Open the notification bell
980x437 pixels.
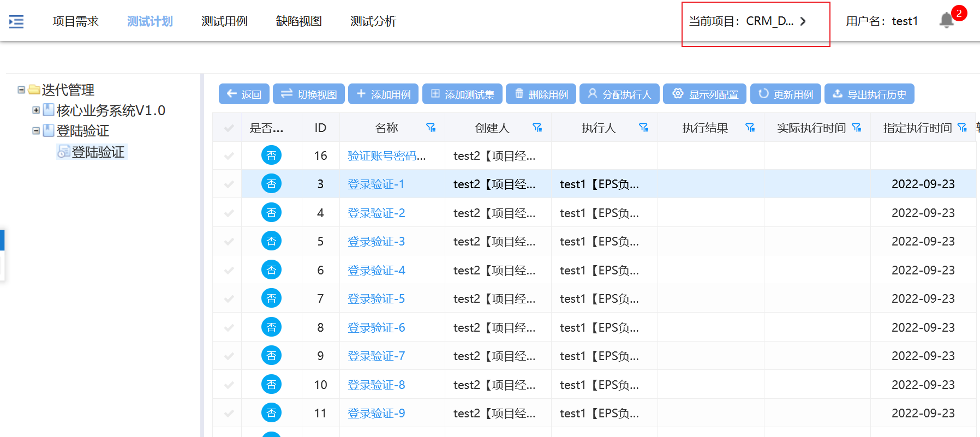point(947,21)
